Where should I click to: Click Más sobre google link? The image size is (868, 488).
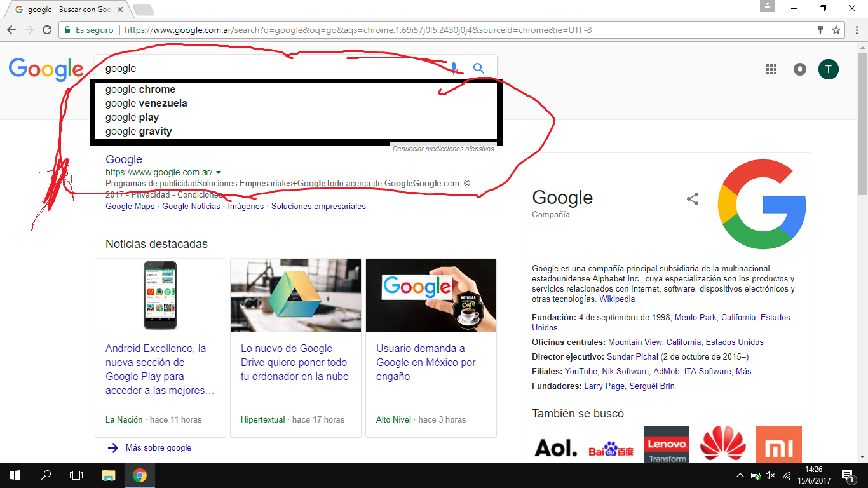[x=158, y=447]
